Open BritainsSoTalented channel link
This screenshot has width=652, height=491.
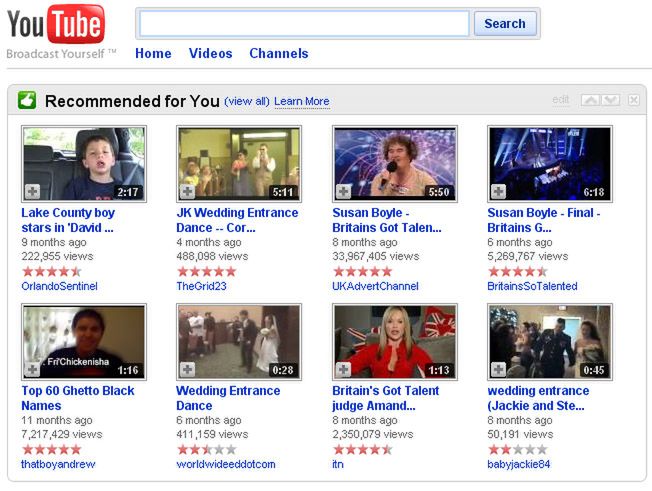[x=533, y=286]
